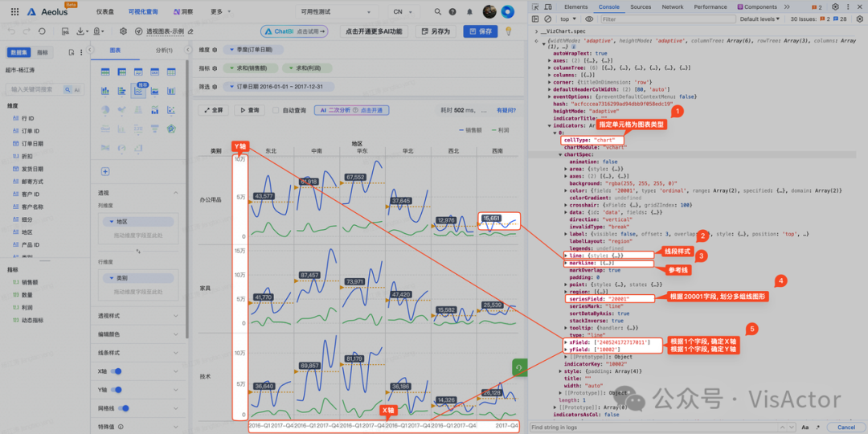Image resolution: width=868 pixels, height=434 pixels.
Task: Toggle the 网格线 switch
Action: tap(124, 408)
